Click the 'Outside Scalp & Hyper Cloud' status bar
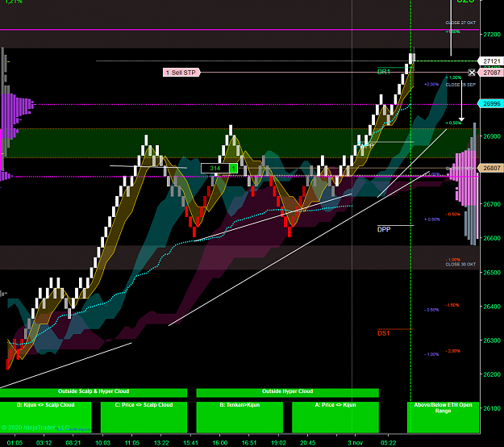This screenshot has width=504, height=447. coord(94,393)
